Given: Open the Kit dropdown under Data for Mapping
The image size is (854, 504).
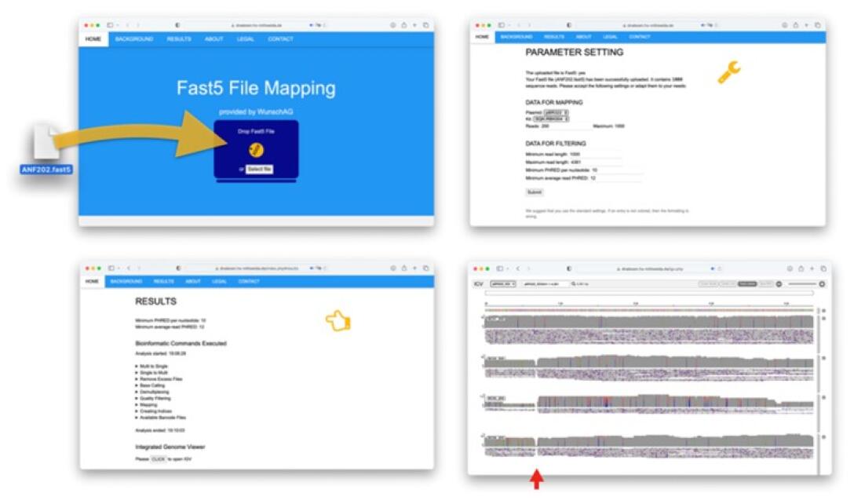Looking at the screenshot, I should point(551,119).
